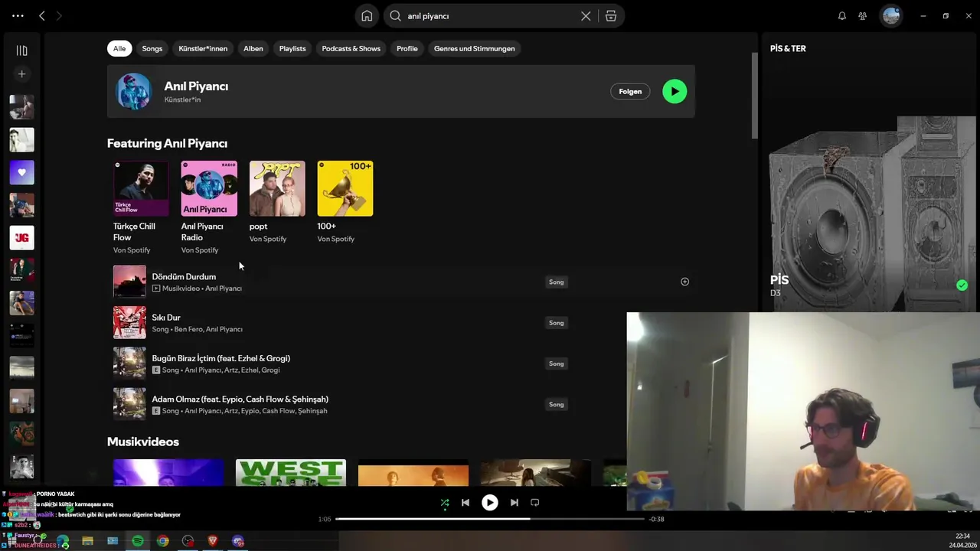Select the 'Adam Olmaz' song title
Image resolution: width=980 pixels, height=551 pixels.
pyautogui.click(x=240, y=399)
